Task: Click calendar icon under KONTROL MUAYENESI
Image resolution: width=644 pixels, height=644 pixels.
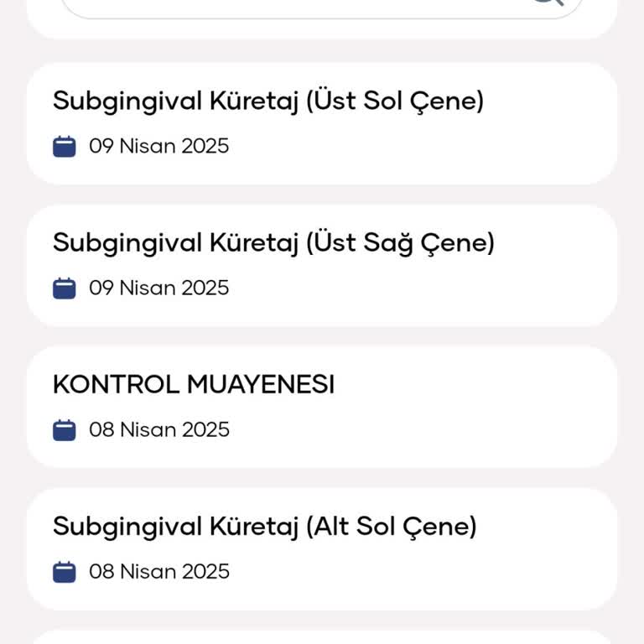Action: coord(65,430)
